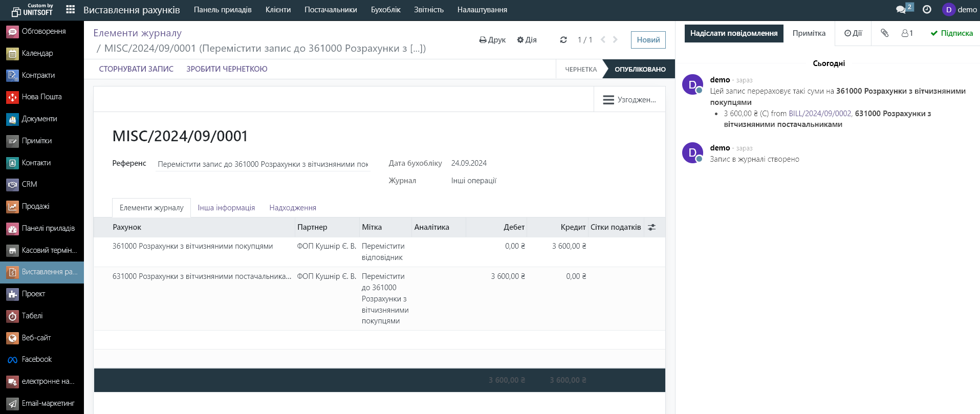Viewport: 980px width, 414px height.
Task: Switch to the Інша інформація tab
Action: click(226, 208)
